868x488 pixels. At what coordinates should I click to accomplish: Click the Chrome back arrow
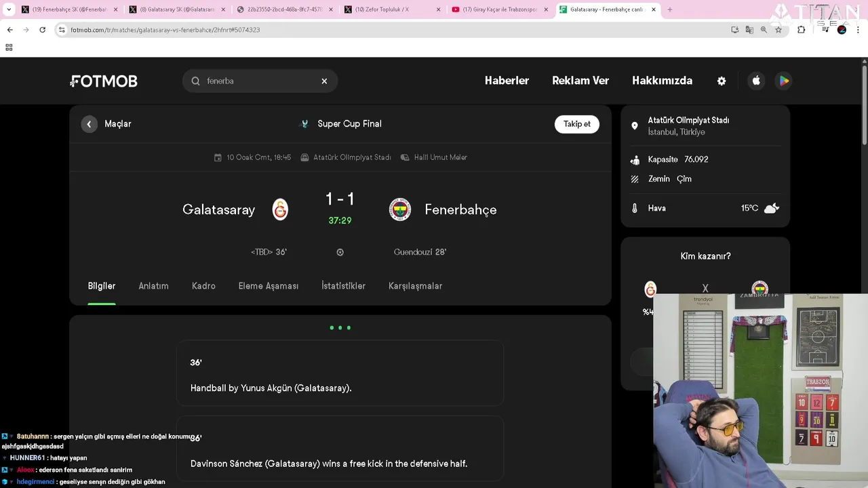coord(9,30)
